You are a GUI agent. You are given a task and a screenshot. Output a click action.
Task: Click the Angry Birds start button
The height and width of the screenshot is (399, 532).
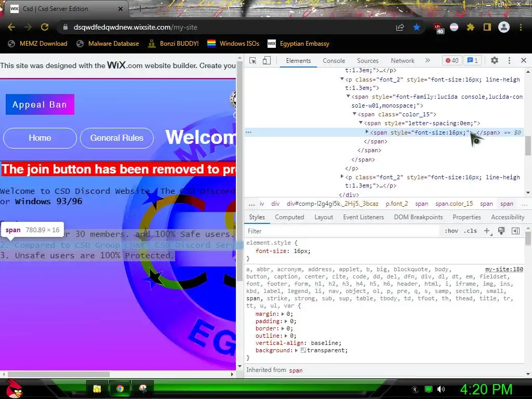click(14, 389)
